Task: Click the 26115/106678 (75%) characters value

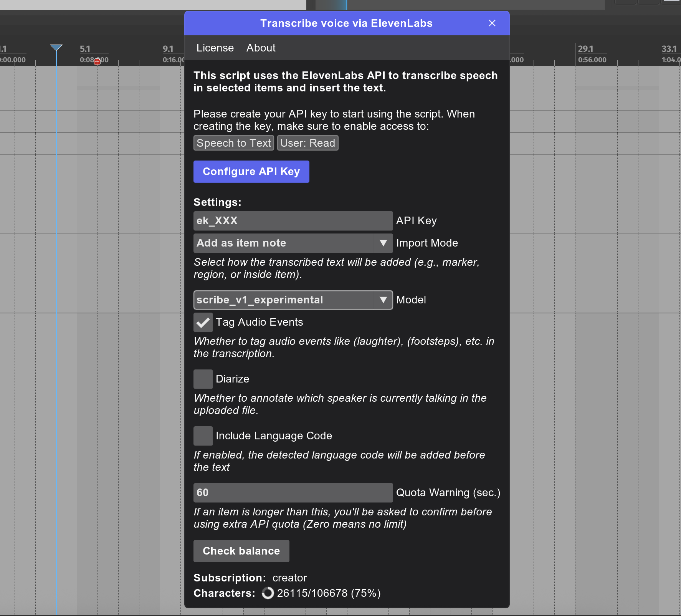Action: click(x=329, y=593)
